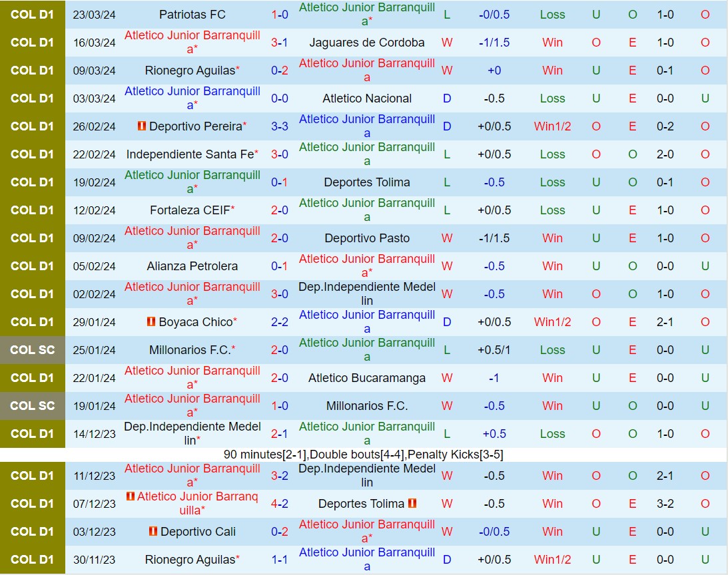Open Atletico Junior Barranquilla away team on 03/12/23
The height and width of the screenshot is (575, 728).
pos(367,531)
